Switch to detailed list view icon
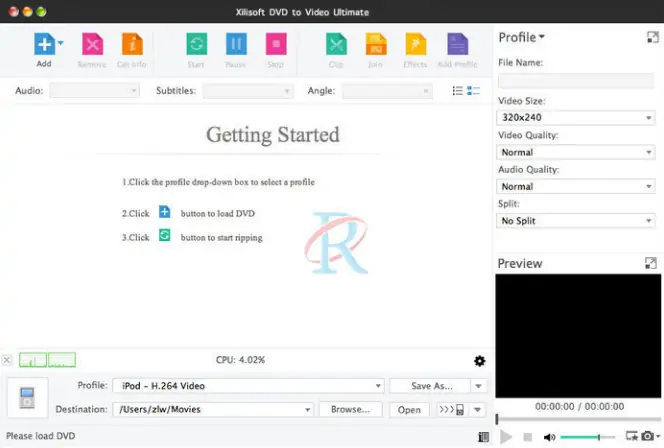 point(473,91)
